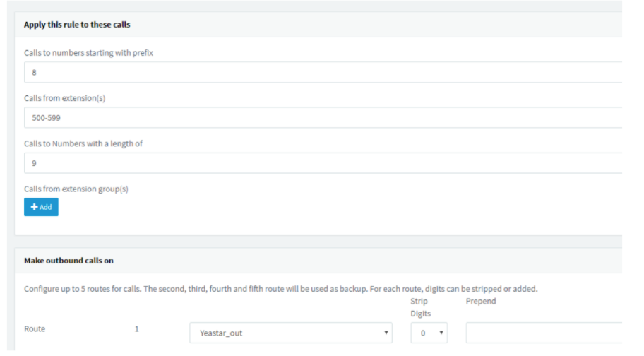Click the Strip Digits column heading
This screenshot has width=644, height=356.
[419, 307]
